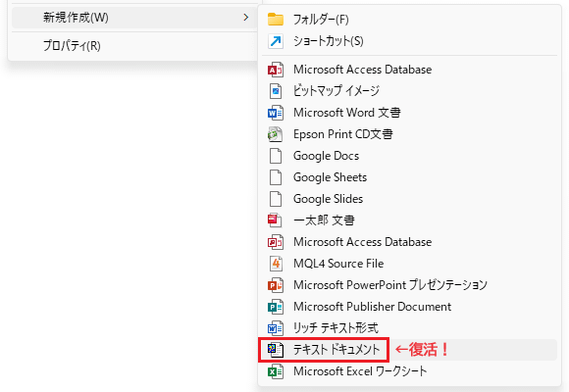
Task: Expand the 新規作成(W) submenu chevron
Action: pos(246,17)
